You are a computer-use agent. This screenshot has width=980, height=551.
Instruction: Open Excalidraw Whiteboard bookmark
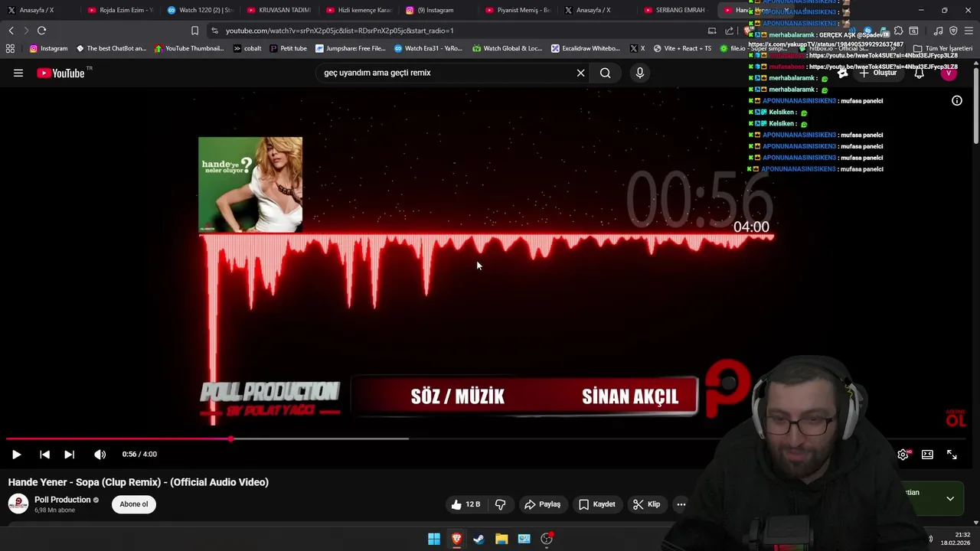[x=586, y=48]
